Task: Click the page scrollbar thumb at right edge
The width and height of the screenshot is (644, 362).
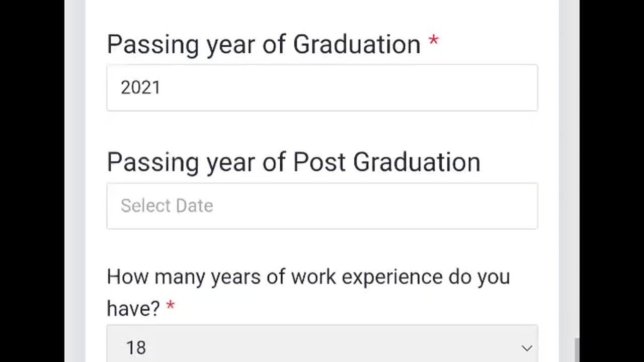Action: (x=577, y=350)
